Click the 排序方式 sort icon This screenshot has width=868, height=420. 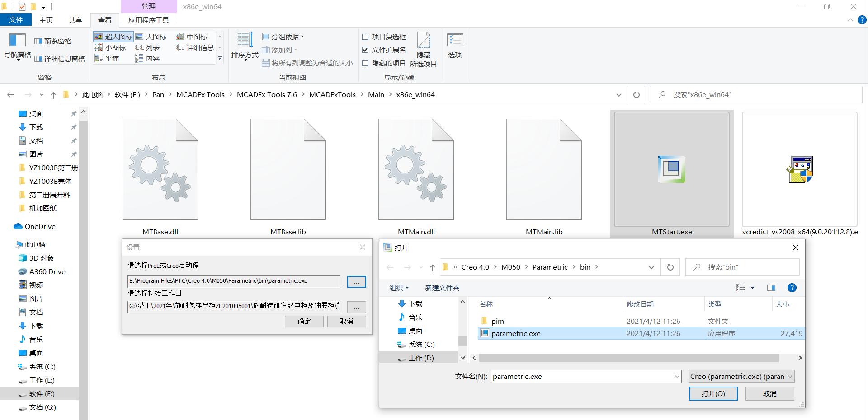point(245,41)
